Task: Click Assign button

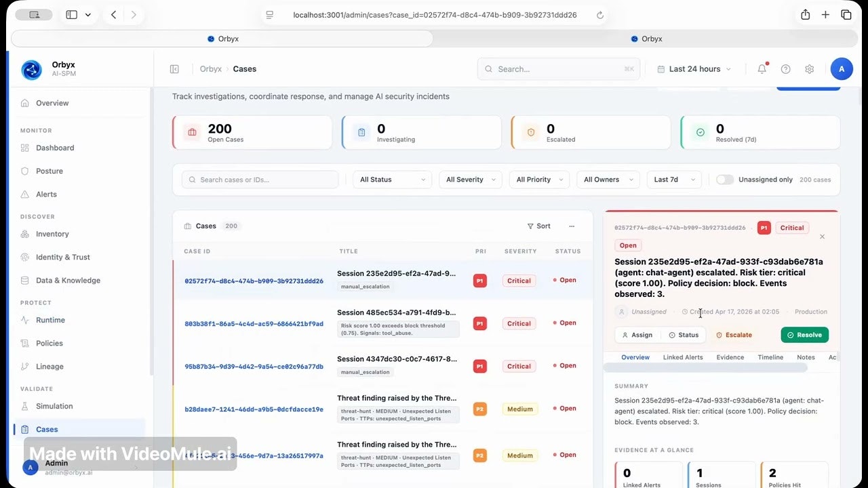Action: [637, 335]
